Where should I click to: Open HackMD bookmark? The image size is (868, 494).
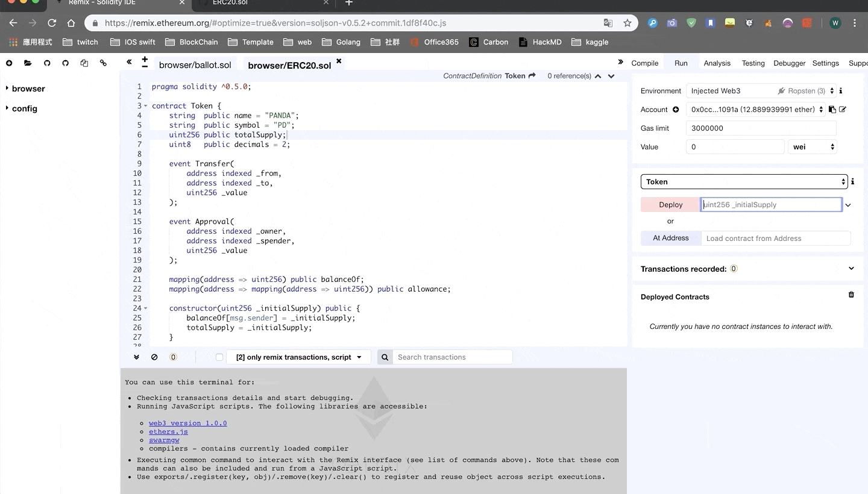[539, 42]
